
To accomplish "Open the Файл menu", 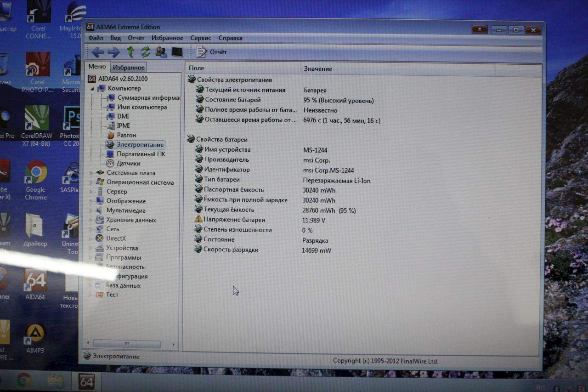I will (96, 38).
